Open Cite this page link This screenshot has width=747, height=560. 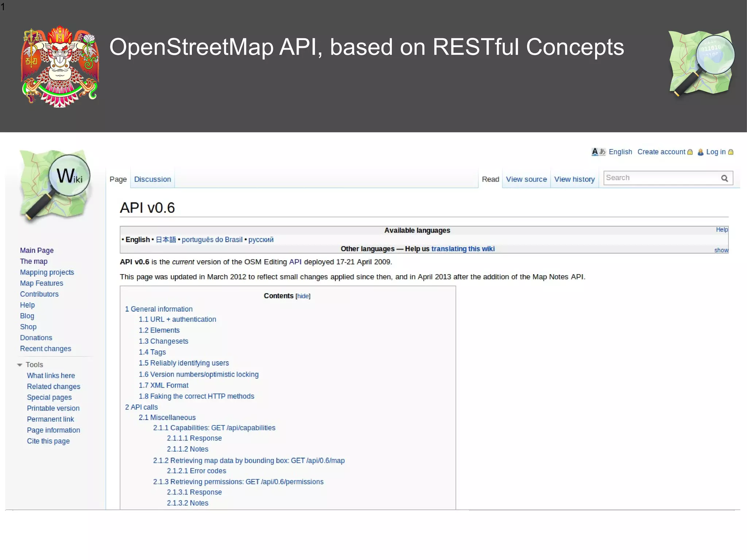point(48,441)
